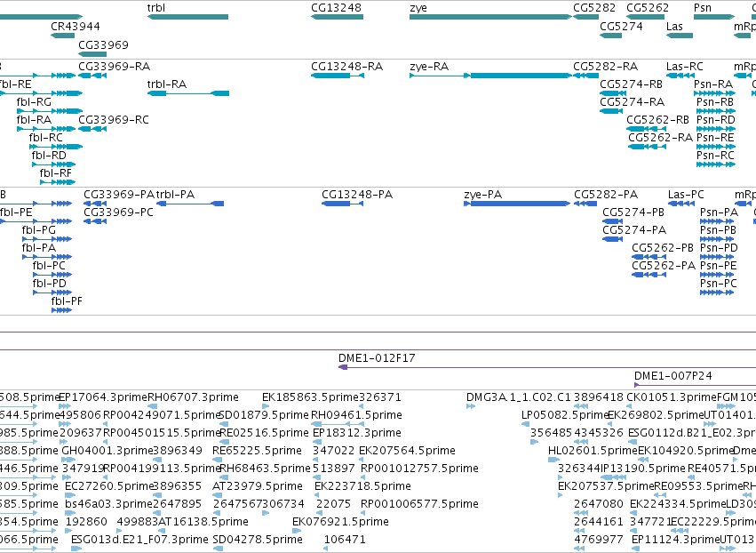This screenshot has height=553, width=756.
Task: Click transcript CG13248-RA label
Action: coord(346,66)
